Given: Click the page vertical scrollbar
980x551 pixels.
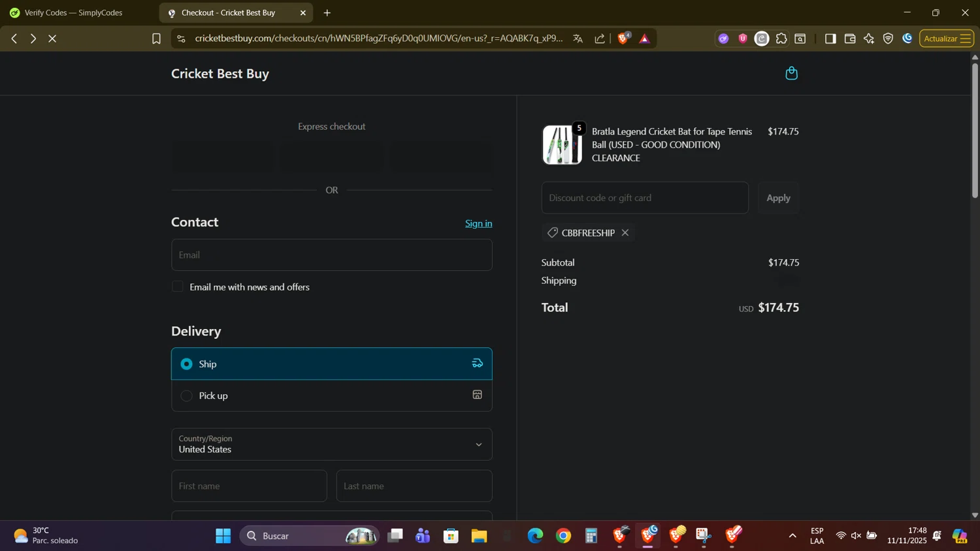Looking at the screenshot, I should pos(975,131).
